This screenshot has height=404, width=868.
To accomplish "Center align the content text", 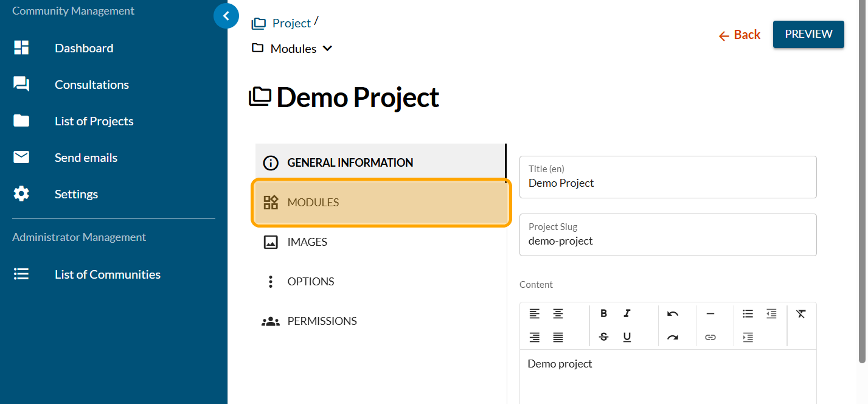I will coord(557,314).
